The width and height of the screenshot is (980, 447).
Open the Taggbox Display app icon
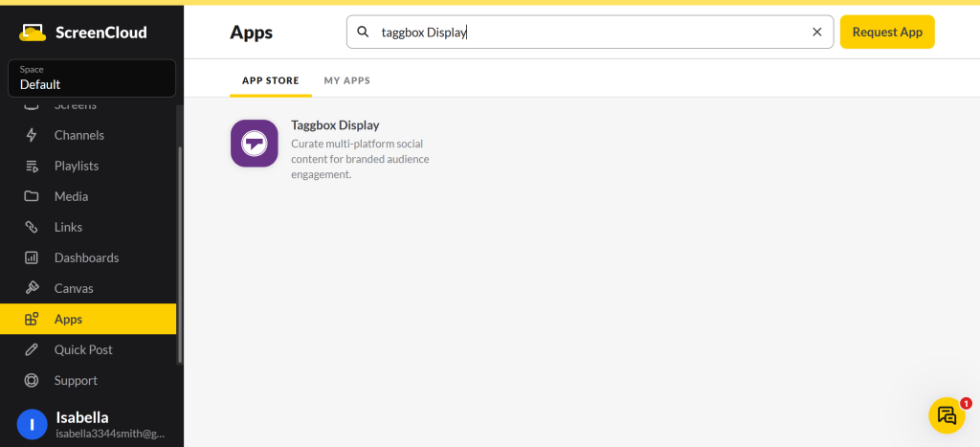[255, 144]
